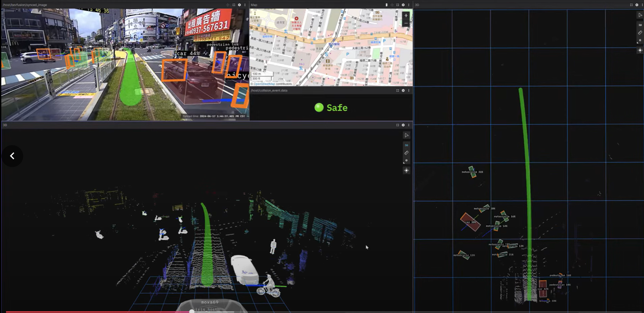Open the OpenStreetMap attribution link
This screenshot has height=313, width=644.
[x=264, y=84]
